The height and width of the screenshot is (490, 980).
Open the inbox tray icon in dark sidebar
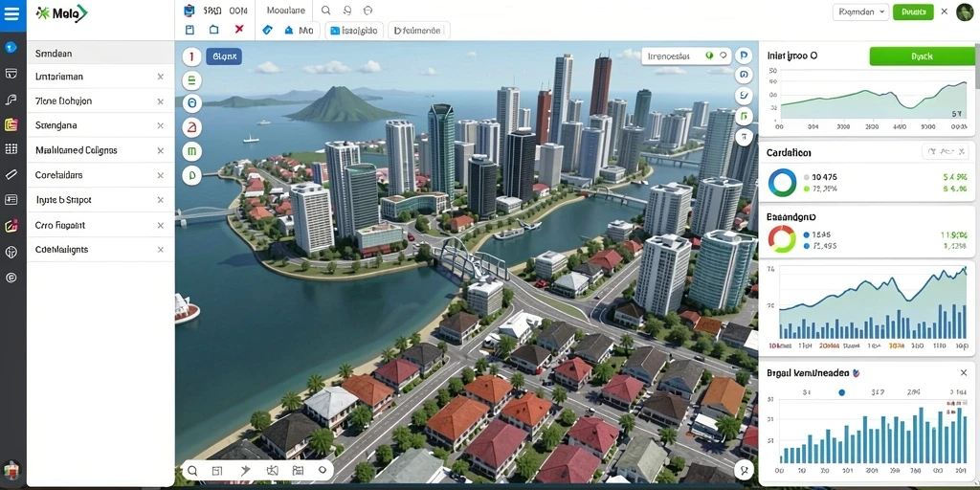point(11,73)
